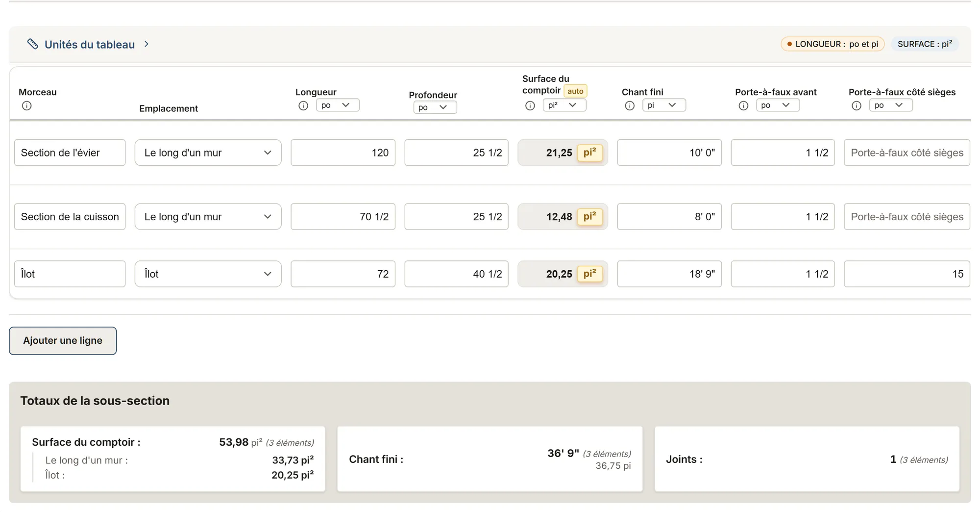Open Emplacement dropdown in the Îlot row
Screen dimensions: 980x512
point(208,274)
